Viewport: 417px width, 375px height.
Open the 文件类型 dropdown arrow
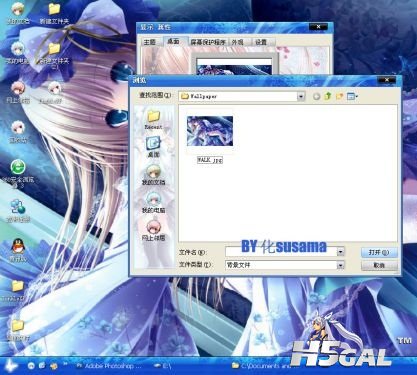click(340, 265)
